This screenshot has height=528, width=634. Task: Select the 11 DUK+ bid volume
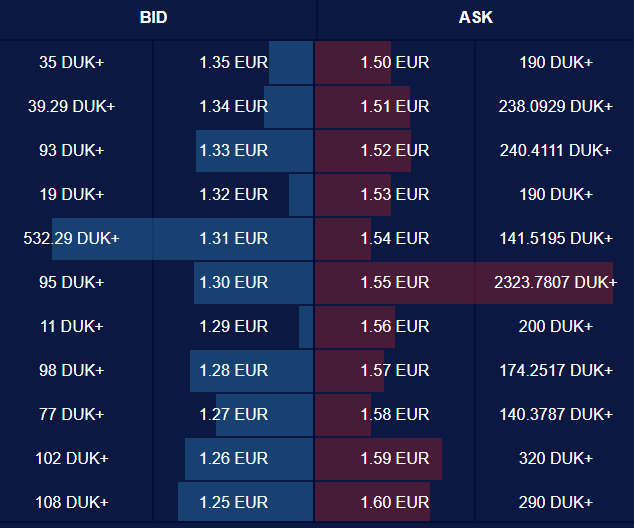(71, 326)
